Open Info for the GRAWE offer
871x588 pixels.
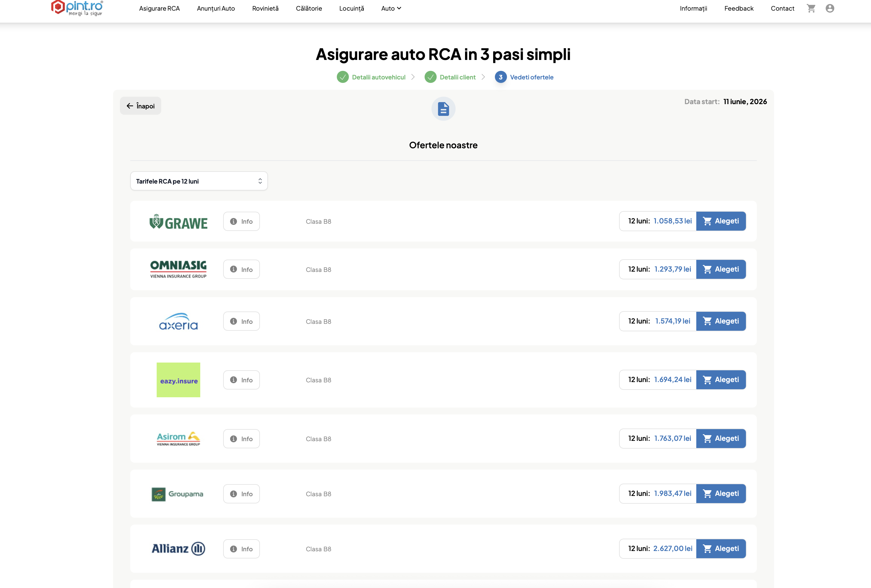point(241,221)
